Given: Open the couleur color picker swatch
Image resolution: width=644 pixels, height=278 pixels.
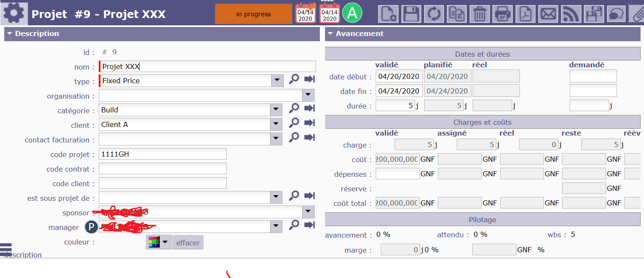Looking at the screenshot, I should click(158, 242).
